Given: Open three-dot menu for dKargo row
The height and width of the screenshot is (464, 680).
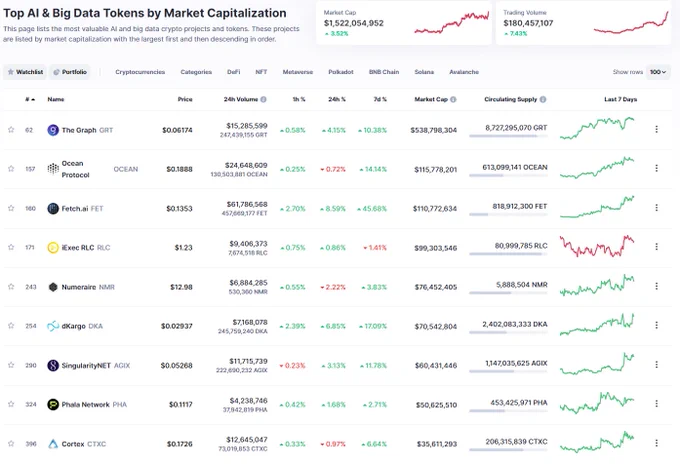Looking at the screenshot, I should point(657,325).
